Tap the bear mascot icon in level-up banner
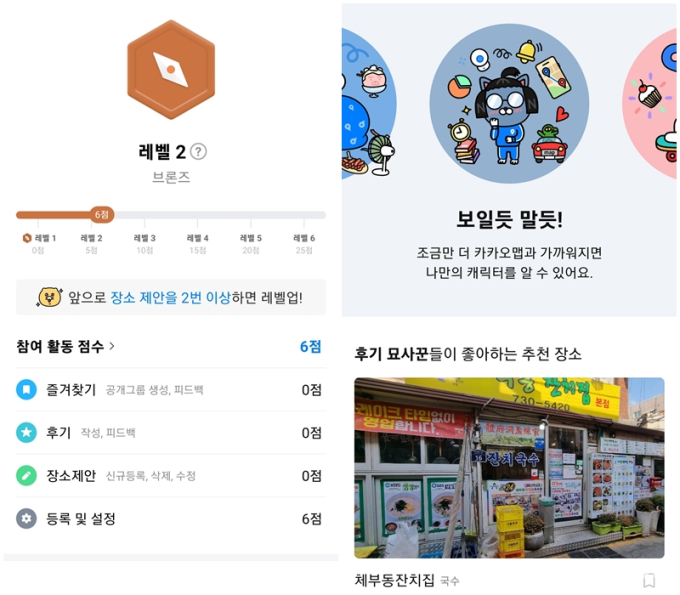Screen dimensions: 680x595 (49, 298)
